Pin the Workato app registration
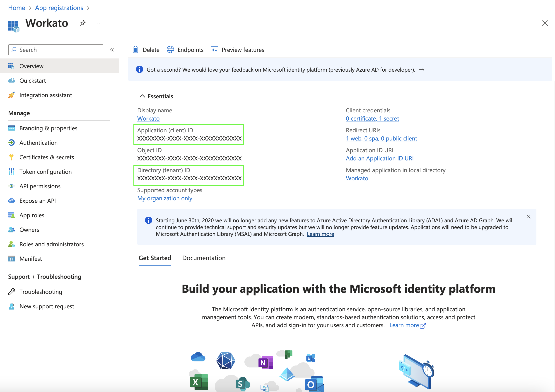Image resolution: width=555 pixels, height=392 pixels. [82, 23]
